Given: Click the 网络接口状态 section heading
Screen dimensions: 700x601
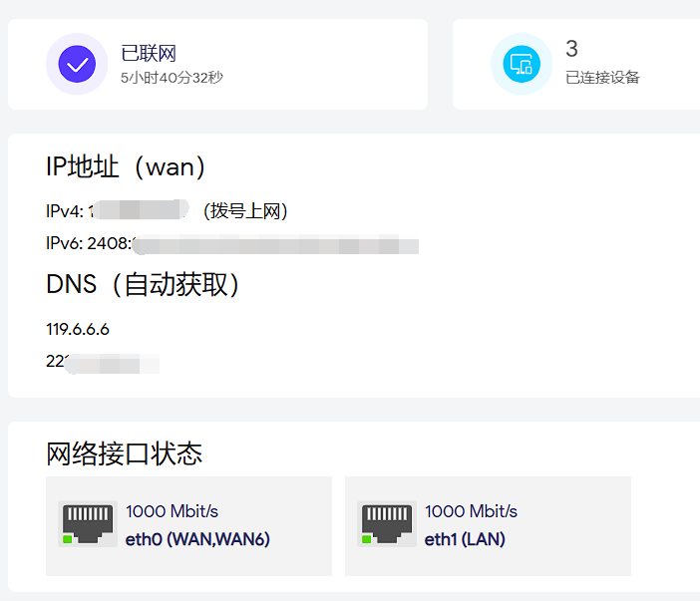Looking at the screenshot, I should pyautogui.click(x=125, y=454).
